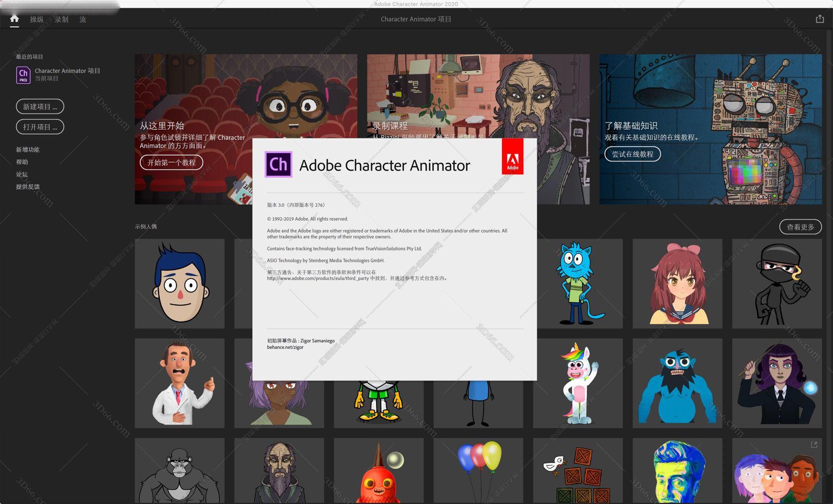Open the 新增功能 link in sidebar

pos(28,150)
